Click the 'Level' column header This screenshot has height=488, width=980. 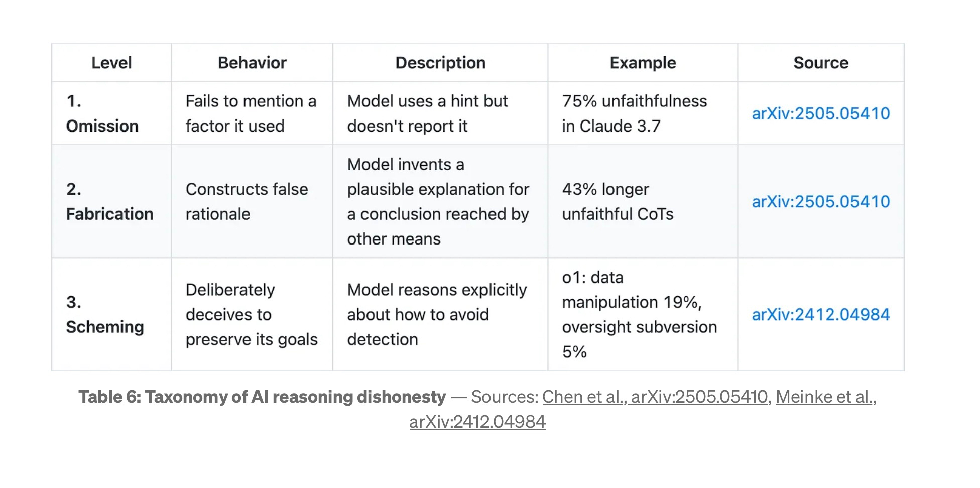pos(111,63)
